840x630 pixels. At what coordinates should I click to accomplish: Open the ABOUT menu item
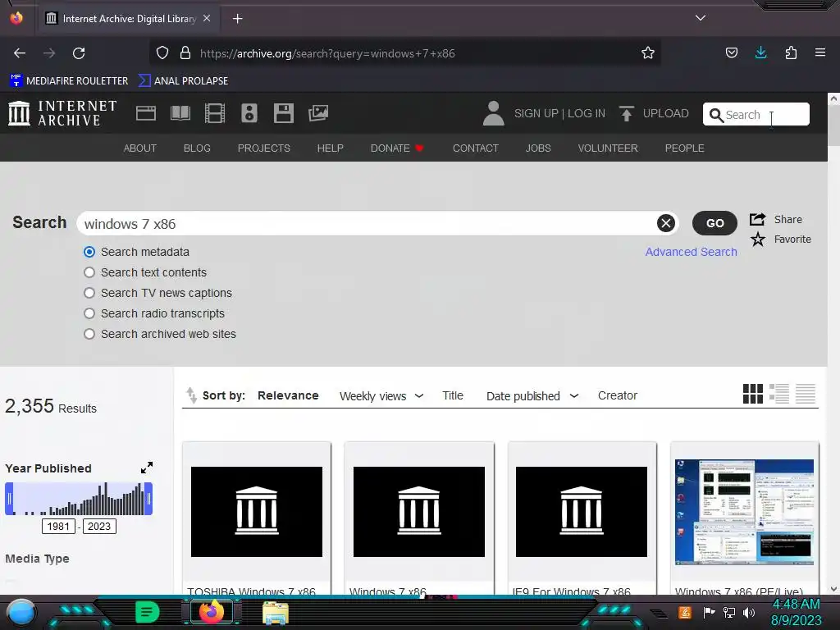point(139,148)
